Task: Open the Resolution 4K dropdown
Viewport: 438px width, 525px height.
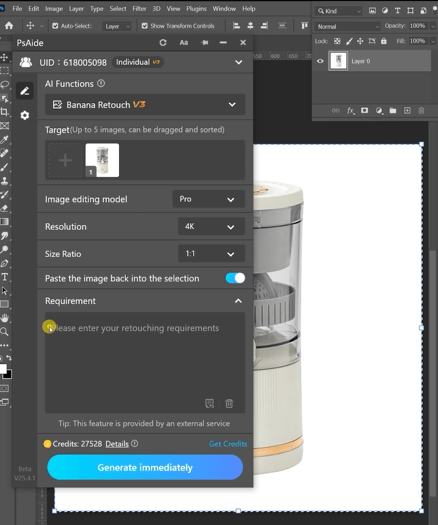Action: pyautogui.click(x=211, y=227)
